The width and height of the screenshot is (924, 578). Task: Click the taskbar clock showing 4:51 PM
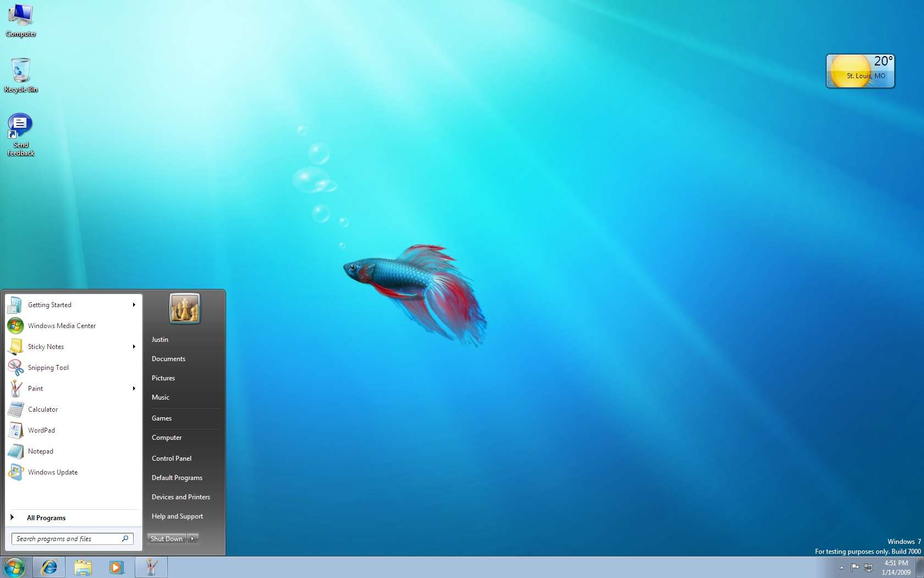pyautogui.click(x=896, y=568)
